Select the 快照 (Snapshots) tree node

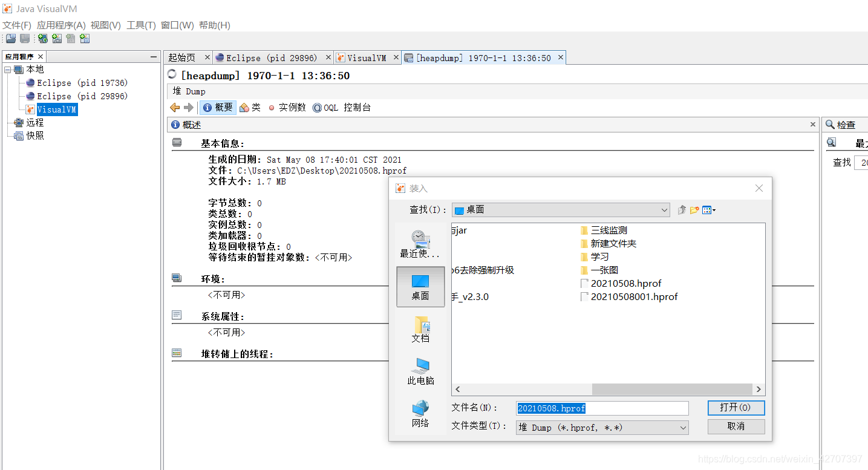tap(29, 135)
